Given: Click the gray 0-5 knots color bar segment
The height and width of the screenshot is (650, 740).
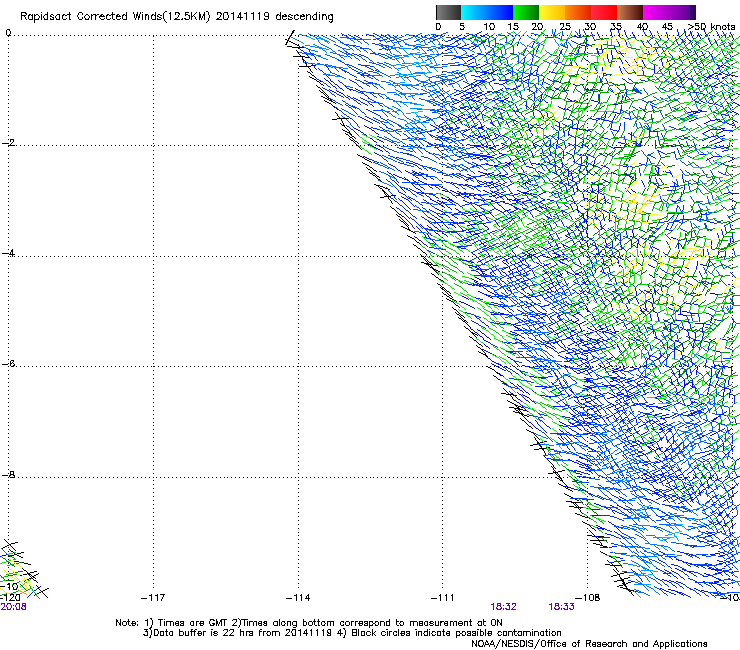Looking at the screenshot, I should [448, 12].
